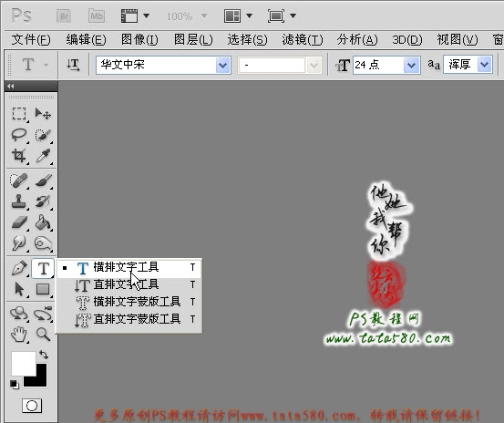Viewport: 504px width, 423px height.
Task: Select the Eraser tool
Action: pos(19,222)
